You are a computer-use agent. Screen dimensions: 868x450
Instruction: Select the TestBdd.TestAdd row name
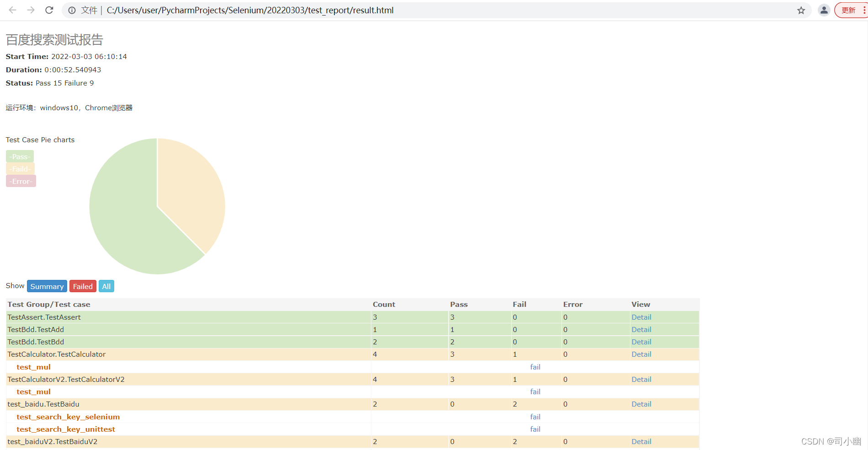click(36, 330)
